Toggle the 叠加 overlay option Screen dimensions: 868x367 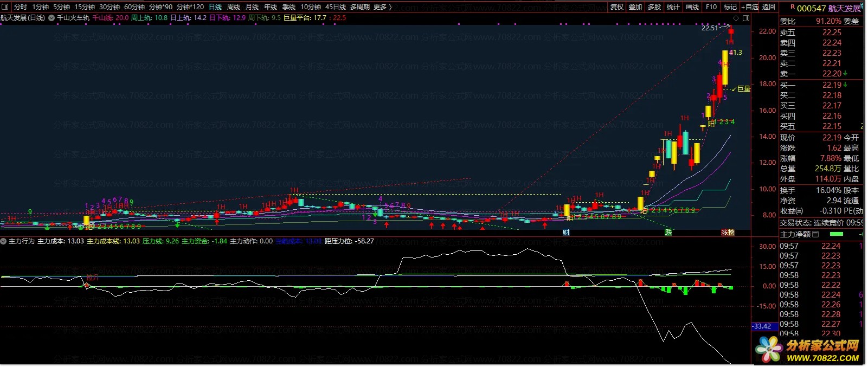(x=635, y=7)
